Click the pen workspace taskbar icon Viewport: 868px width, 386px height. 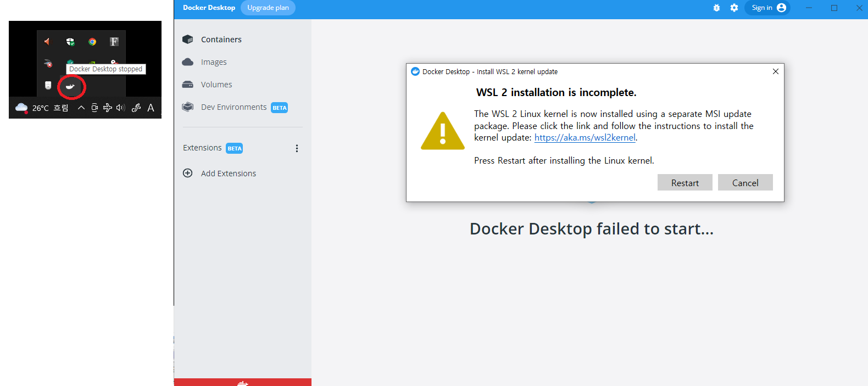136,108
